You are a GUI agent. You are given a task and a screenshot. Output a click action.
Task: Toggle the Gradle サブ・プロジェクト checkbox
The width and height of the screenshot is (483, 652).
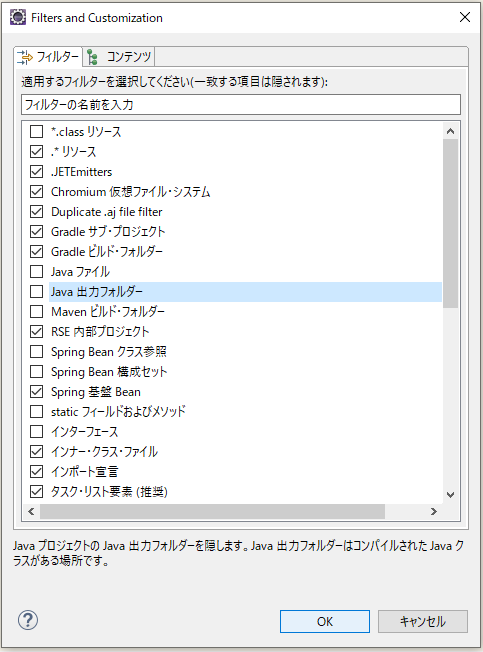click(x=37, y=232)
